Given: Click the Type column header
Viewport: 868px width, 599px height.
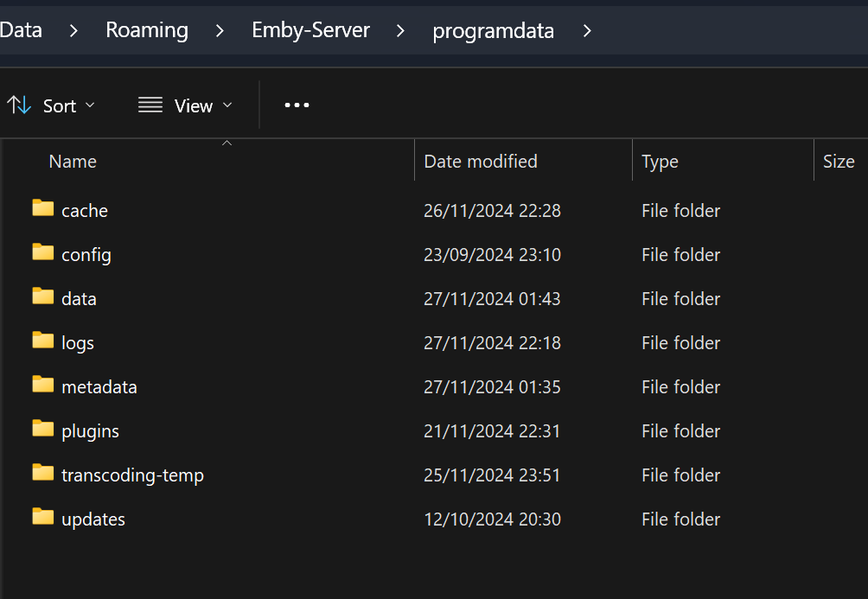Looking at the screenshot, I should point(661,162).
